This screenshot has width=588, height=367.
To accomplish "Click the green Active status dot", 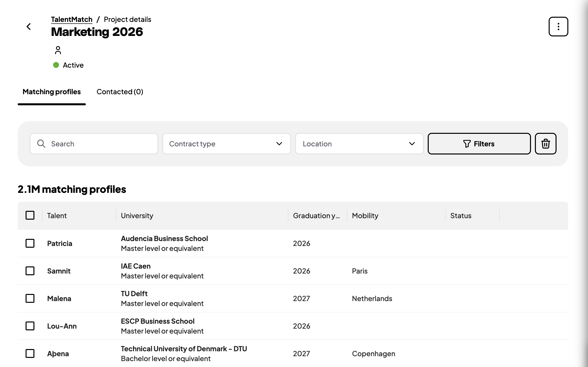I will [x=56, y=65].
